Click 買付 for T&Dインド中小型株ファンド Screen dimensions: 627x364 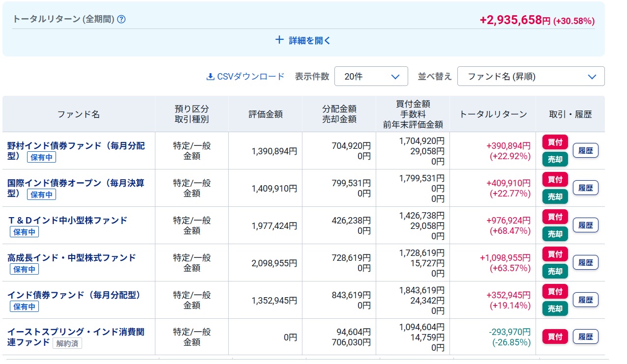pos(555,217)
